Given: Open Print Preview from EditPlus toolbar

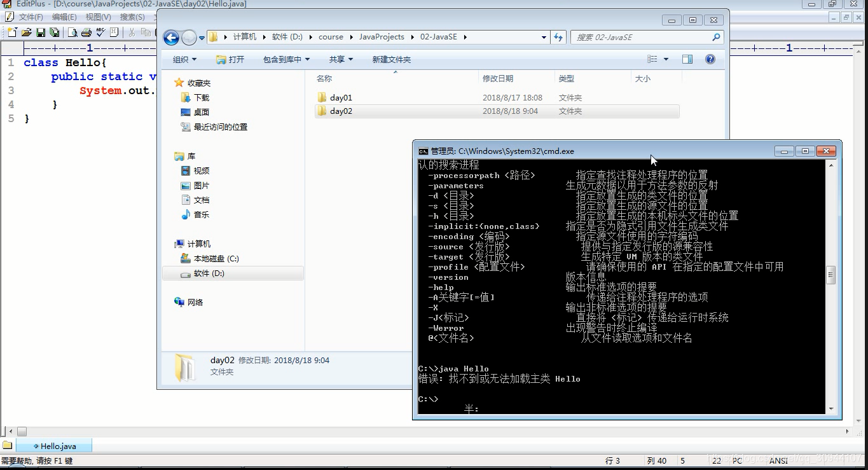Looking at the screenshot, I should (x=72, y=32).
